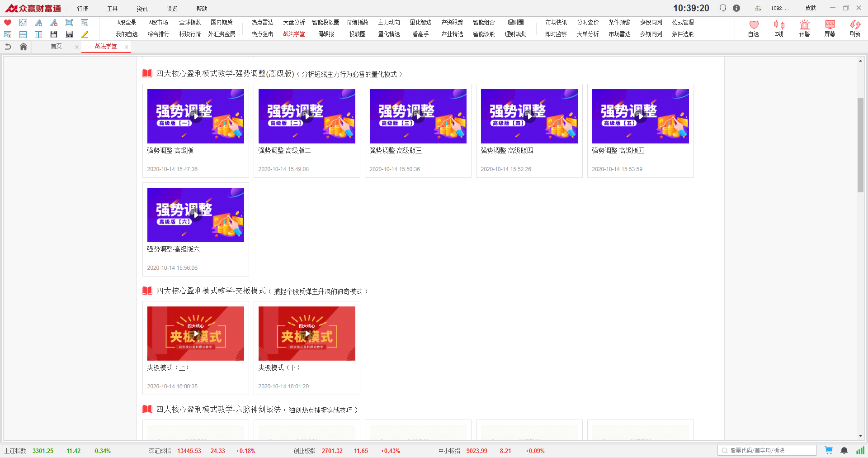Click the headset customer service icon
The image size is (868, 458).
click(x=723, y=8)
